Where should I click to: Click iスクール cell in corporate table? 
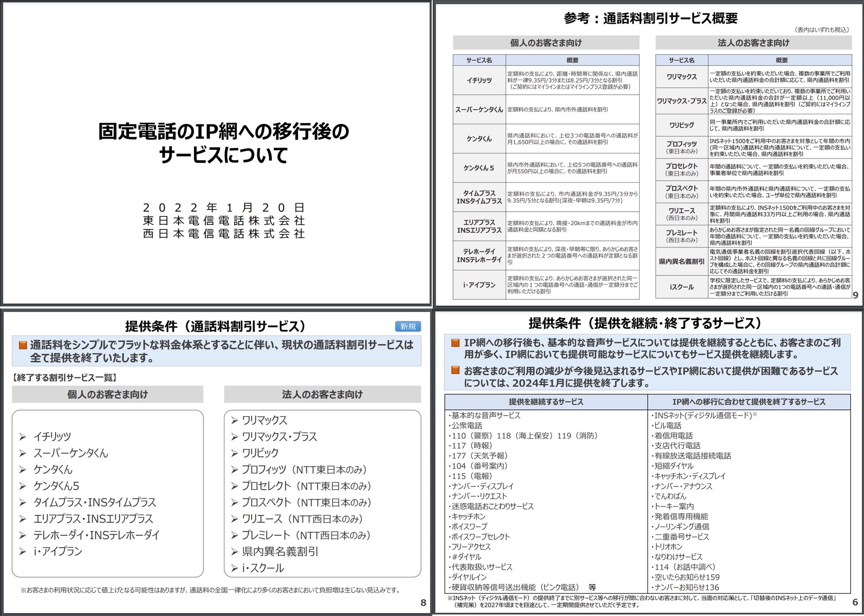(x=682, y=287)
